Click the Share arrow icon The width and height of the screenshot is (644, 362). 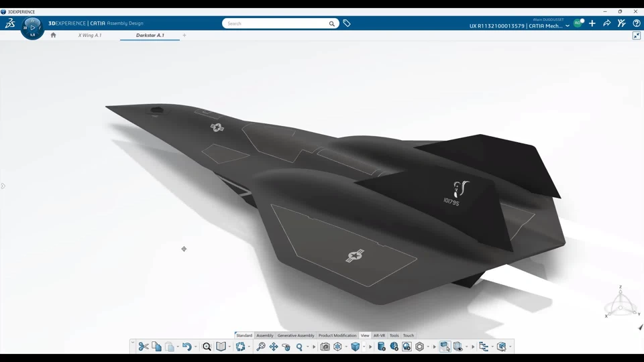(606, 23)
